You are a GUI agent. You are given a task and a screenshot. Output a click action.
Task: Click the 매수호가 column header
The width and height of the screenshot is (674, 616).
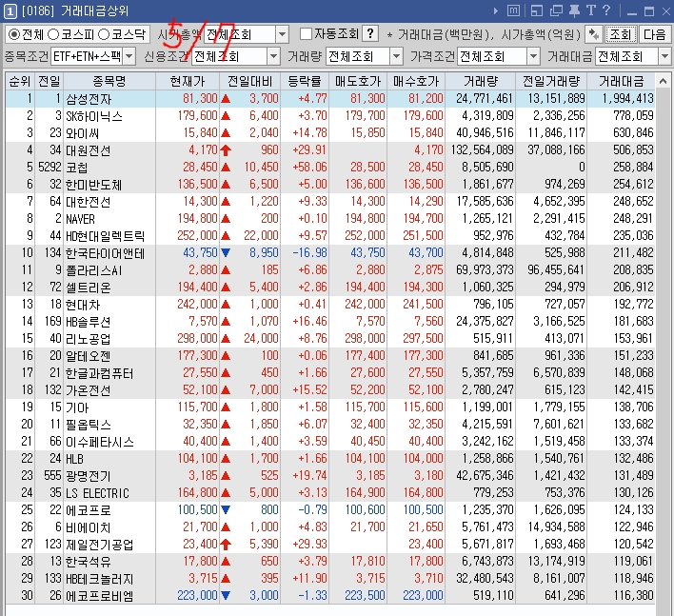(x=416, y=81)
